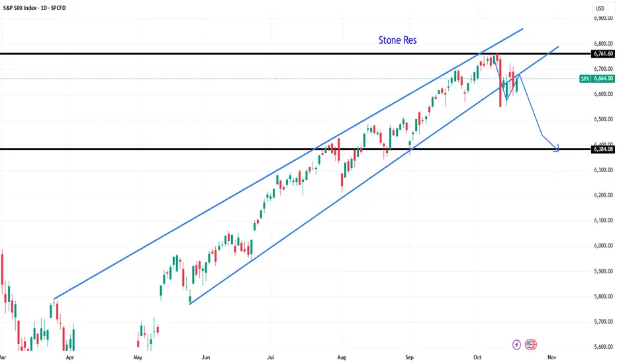
Task: Select the "Stone Res" text annotation
Action: 399,40
